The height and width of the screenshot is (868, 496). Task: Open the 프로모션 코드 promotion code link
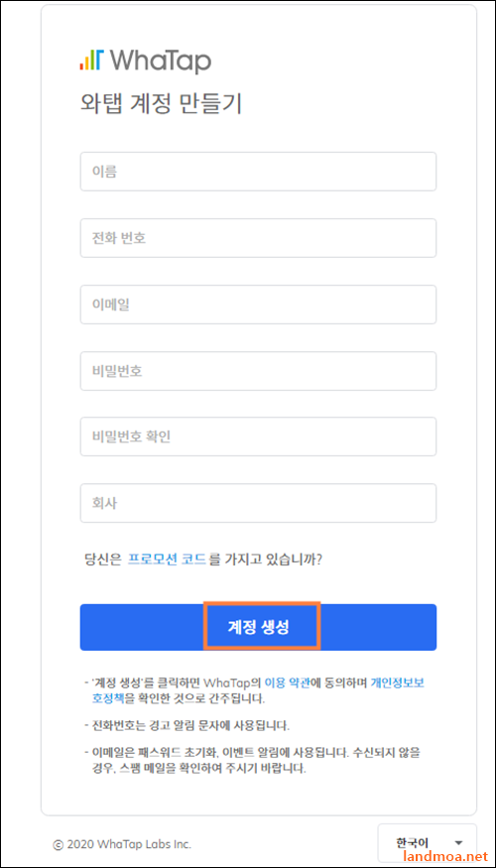(x=167, y=558)
